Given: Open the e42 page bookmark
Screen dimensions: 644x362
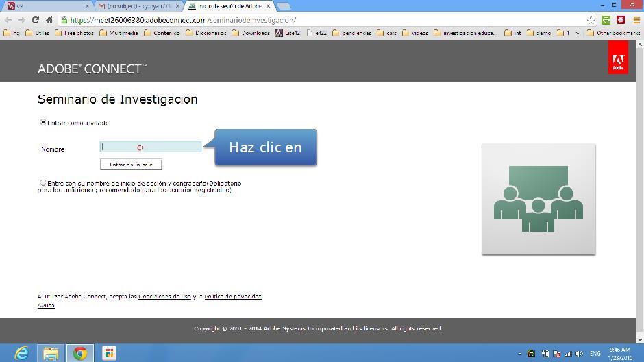Looking at the screenshot, I should click(x=317, y=33).
